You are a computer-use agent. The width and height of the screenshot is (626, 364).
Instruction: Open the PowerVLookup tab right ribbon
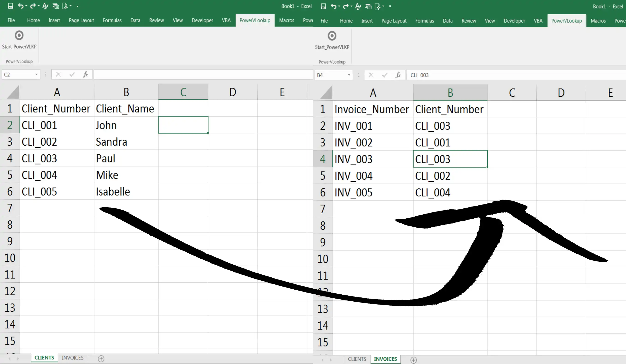click(x=566, y=20)
